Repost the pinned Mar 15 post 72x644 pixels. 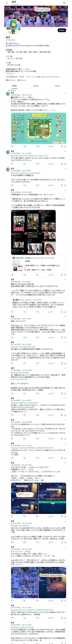coord(24,147)
